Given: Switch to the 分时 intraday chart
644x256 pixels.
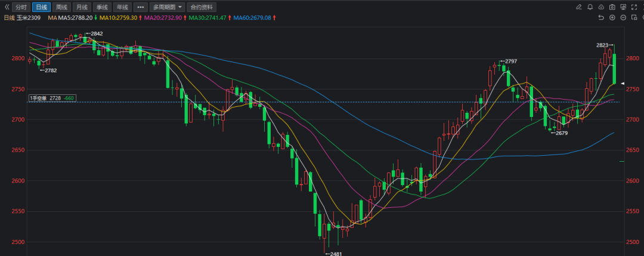Looking at the screenshot, I should [x=21, y=7].
